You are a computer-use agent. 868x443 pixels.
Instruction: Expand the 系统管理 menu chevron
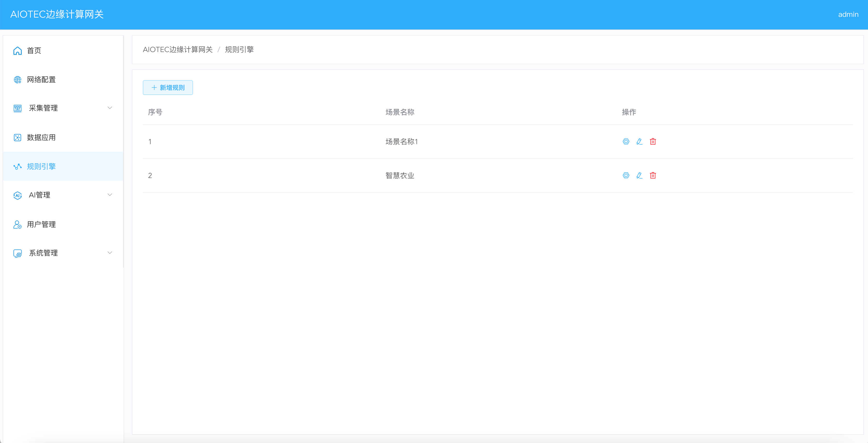pos(109,253)
